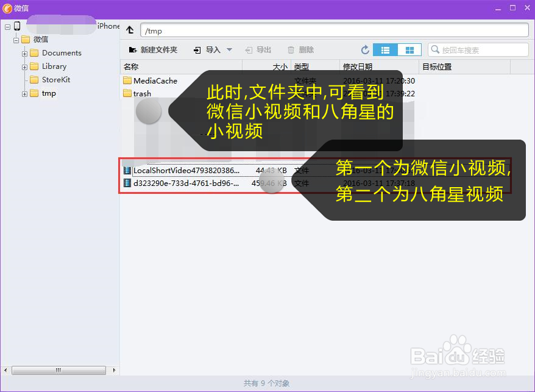Sort by 名称 column header
Screen dimensions: 535x392
[181, 66]
